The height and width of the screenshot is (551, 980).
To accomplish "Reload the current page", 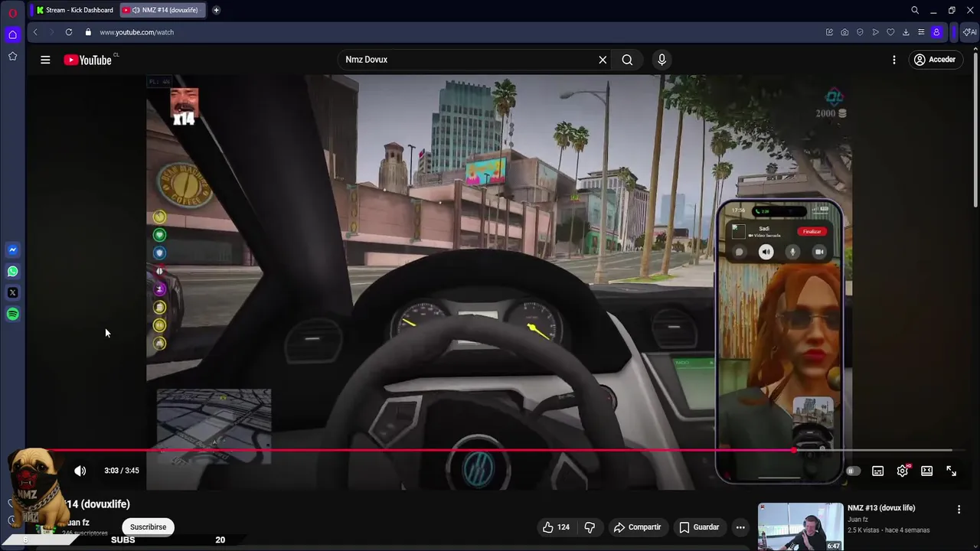I will point(69,32).
